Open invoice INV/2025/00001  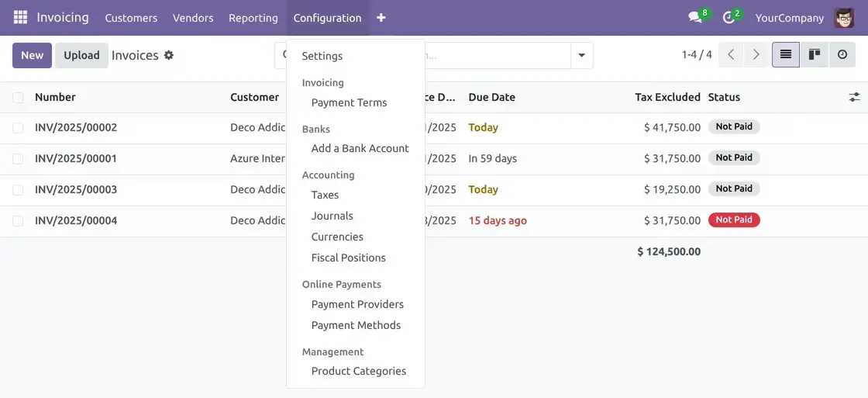point(76,158)
